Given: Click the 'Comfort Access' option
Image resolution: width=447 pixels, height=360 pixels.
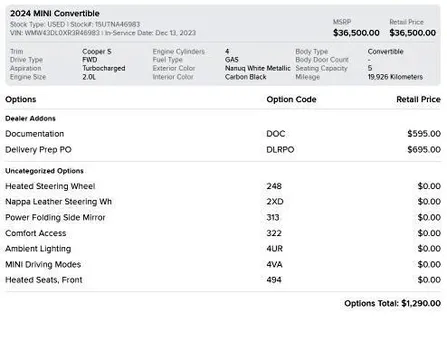Looking at the screenshot, I should [x=36, y=233].
